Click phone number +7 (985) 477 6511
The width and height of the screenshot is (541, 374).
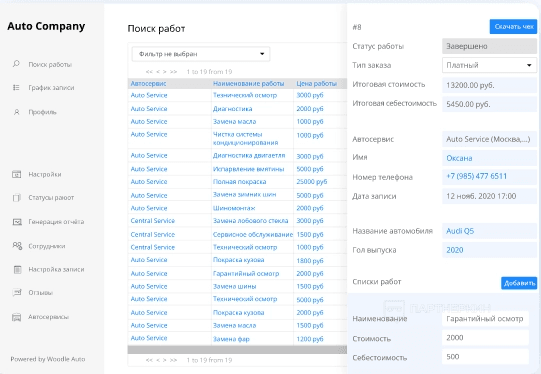click(476, 176)
